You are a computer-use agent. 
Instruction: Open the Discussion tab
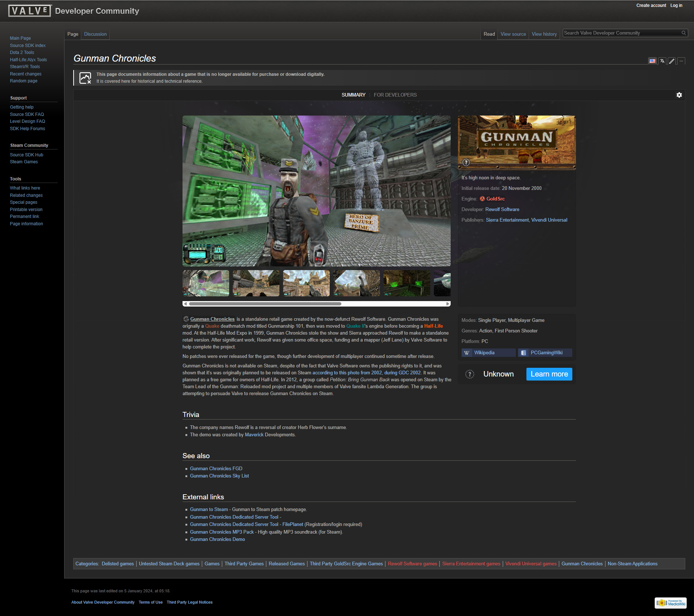pos(95,34)
